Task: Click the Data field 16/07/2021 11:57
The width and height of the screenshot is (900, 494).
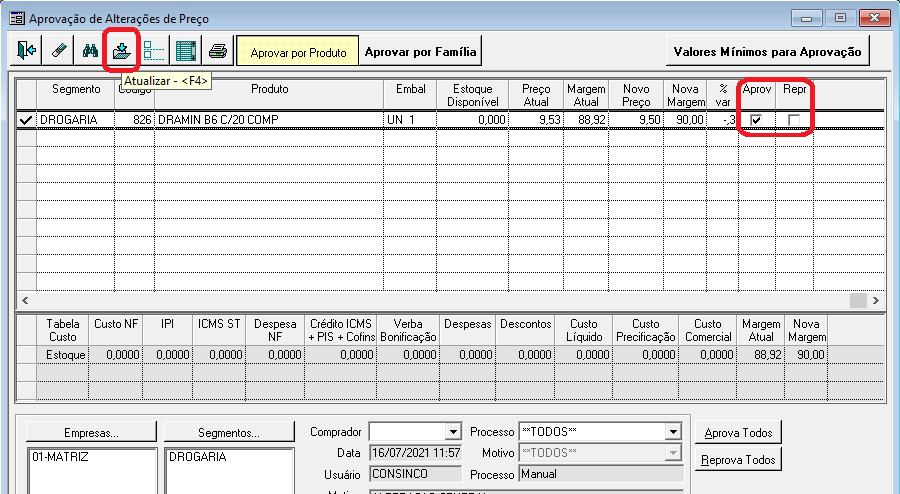Action: pyautogui.click(x=416, y=453)
